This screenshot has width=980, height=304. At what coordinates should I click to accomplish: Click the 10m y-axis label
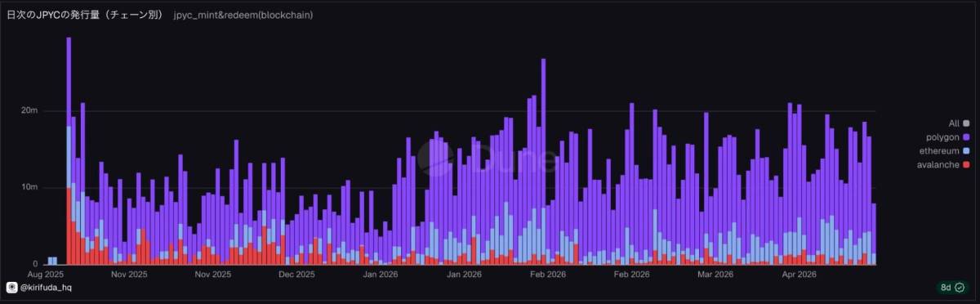click(29, 188)
